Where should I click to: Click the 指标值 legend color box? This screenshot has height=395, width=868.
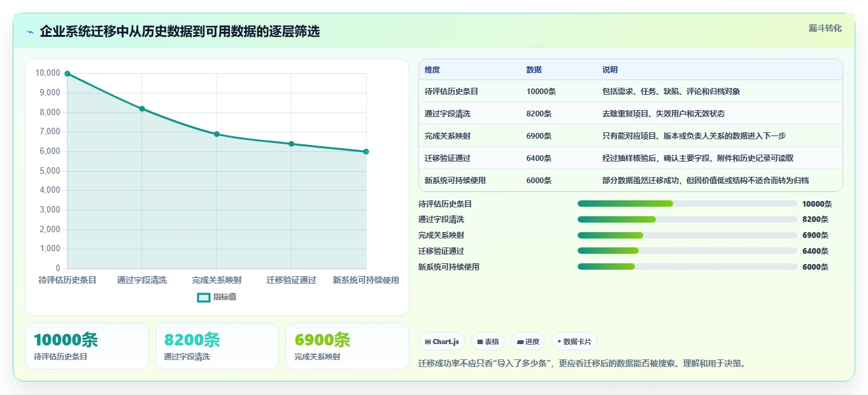click(x=204, y=297)
